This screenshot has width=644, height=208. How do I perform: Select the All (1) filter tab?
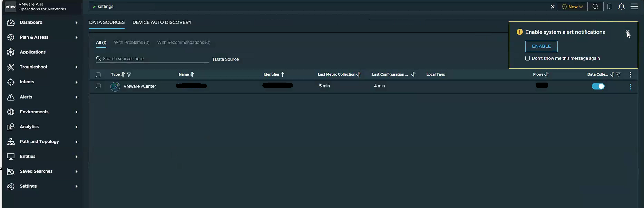(101, 42)
